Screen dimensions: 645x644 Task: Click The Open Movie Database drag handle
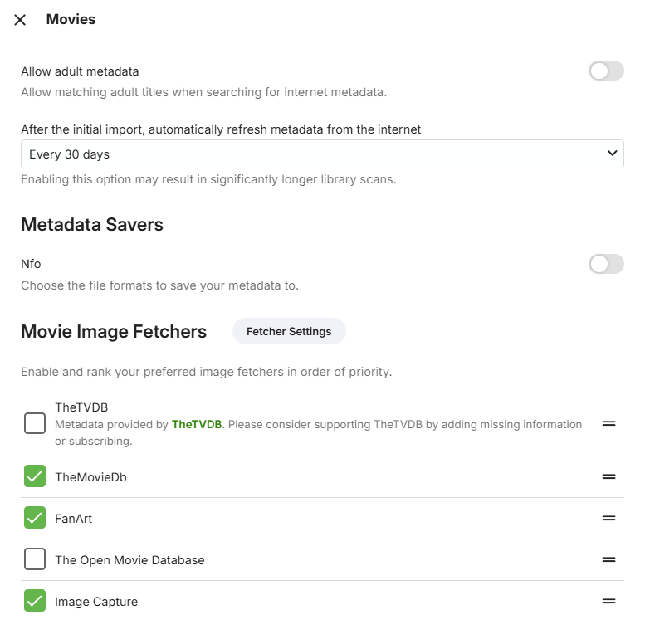608,560
